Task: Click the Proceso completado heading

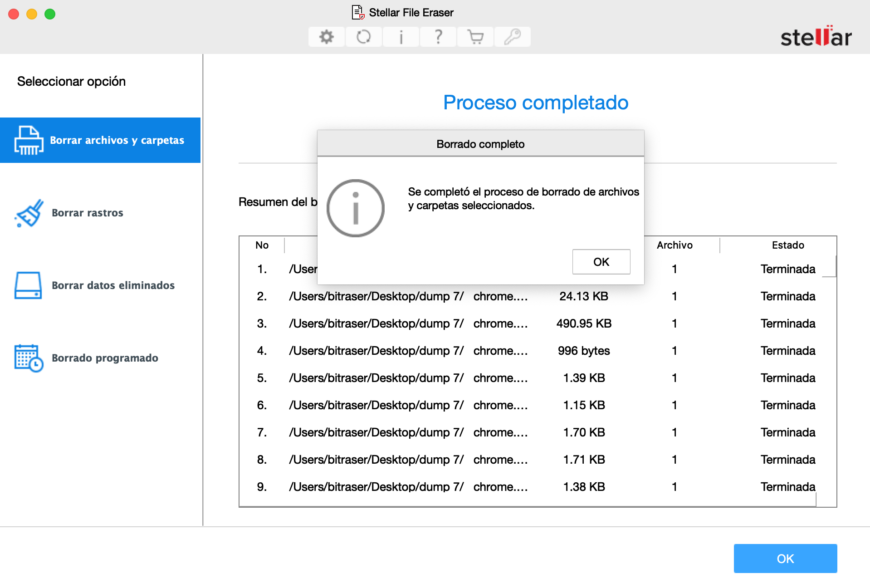Action: [536, 103]
